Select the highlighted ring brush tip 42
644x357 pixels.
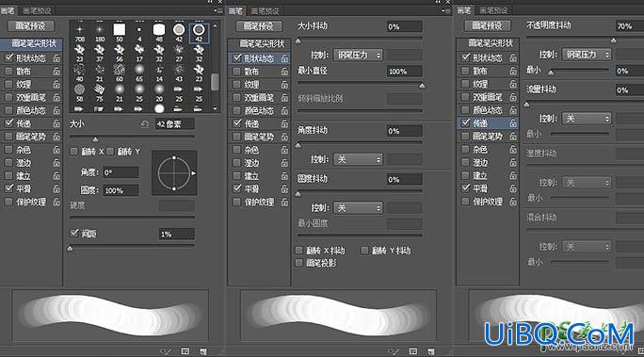tap(199, 33)
